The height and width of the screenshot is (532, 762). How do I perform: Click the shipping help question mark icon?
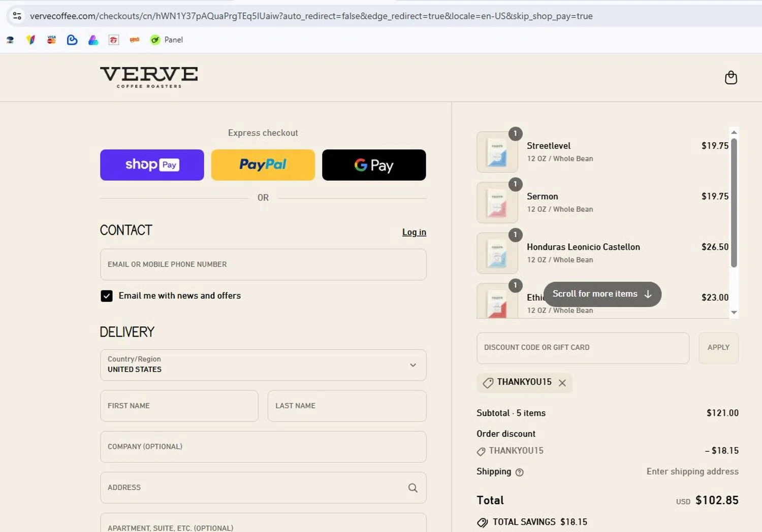[519, 472]
